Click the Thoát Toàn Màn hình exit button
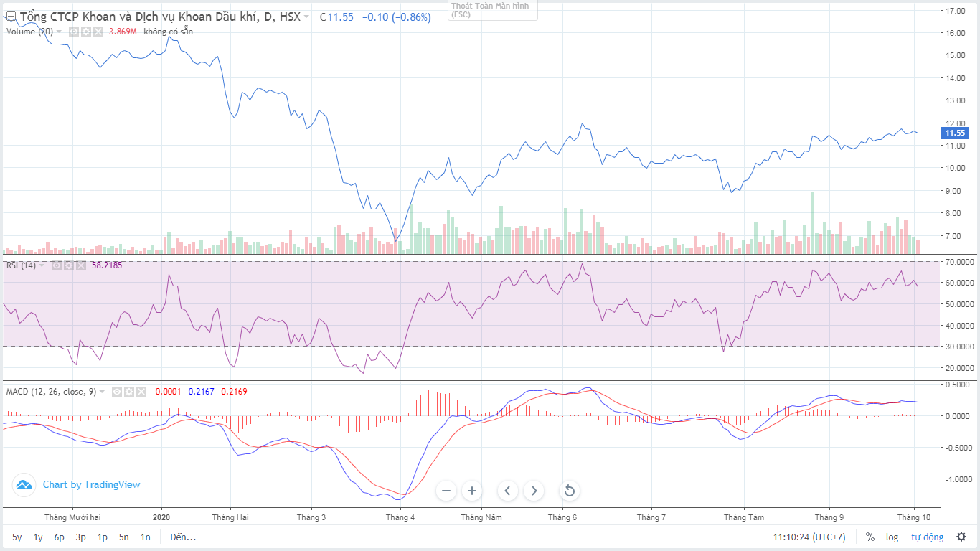The height and width of the screenshot is (551, 980). [492, 9]
